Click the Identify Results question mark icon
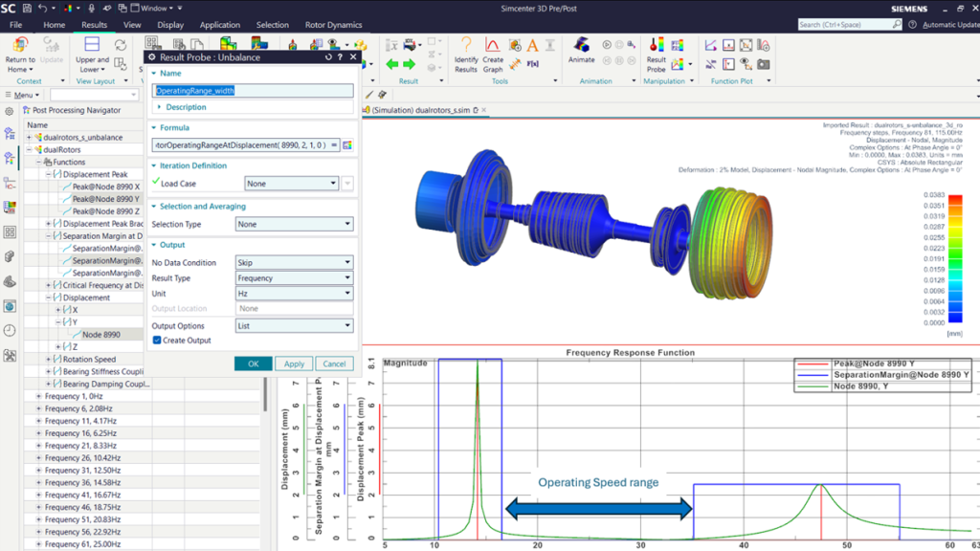This screenshot has width=980, height=551. (x=466, y=45)
